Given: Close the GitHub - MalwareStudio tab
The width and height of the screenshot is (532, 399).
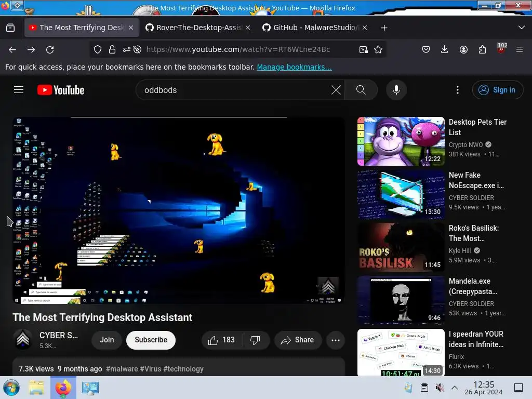Looking at the screenshot, I should [x=365, y=28].
